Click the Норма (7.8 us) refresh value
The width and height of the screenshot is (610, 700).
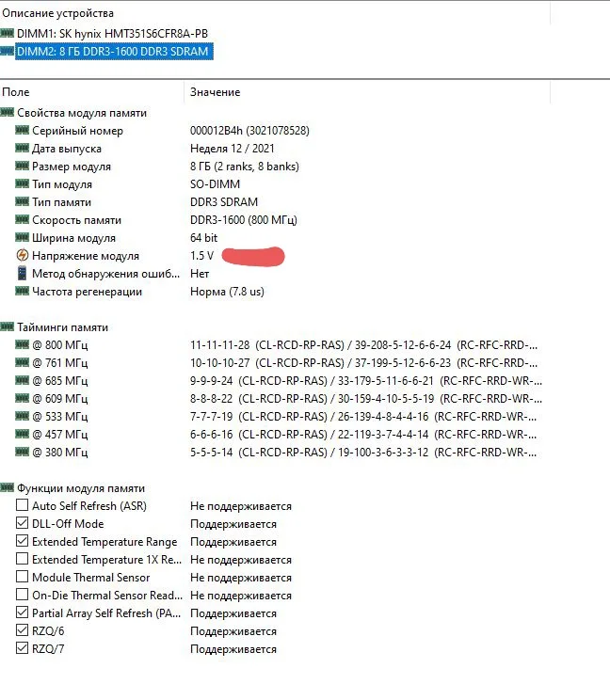pos(227,291)
